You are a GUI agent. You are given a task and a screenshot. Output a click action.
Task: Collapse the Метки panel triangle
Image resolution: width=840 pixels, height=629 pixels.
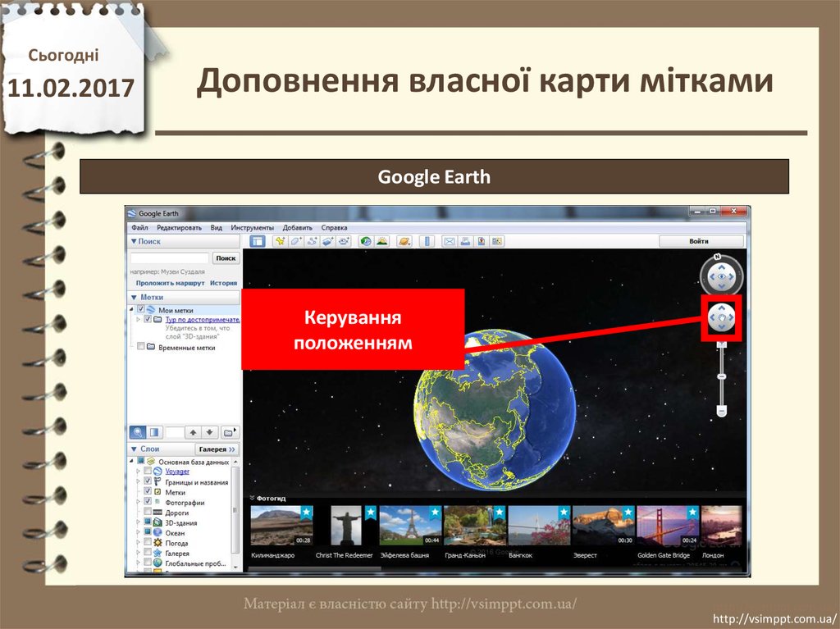134,298
